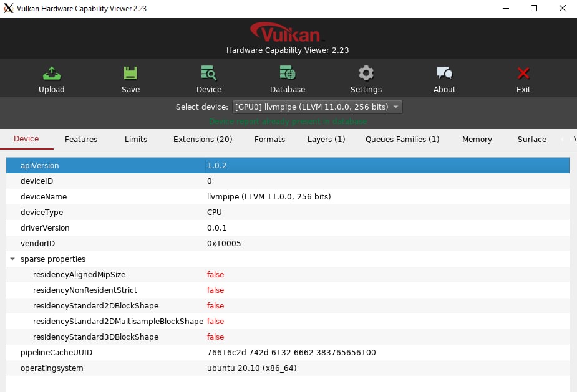577x392 pixels.
Task: Open the About speech bubble icon
Action: point(445,73)
